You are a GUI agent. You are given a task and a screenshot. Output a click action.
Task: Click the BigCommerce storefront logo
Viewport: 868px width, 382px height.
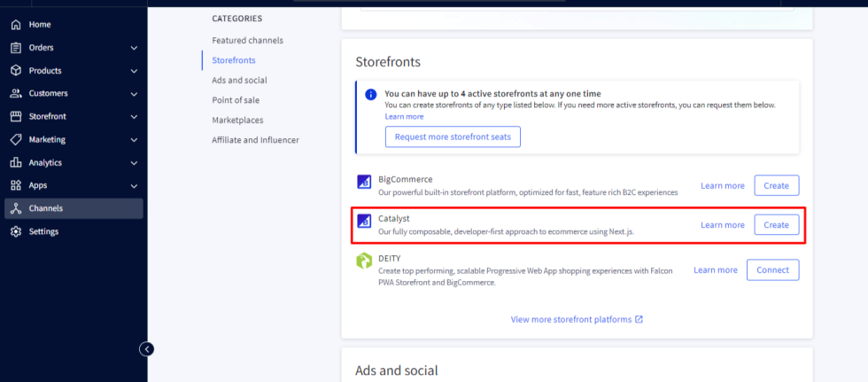(364, 182)
